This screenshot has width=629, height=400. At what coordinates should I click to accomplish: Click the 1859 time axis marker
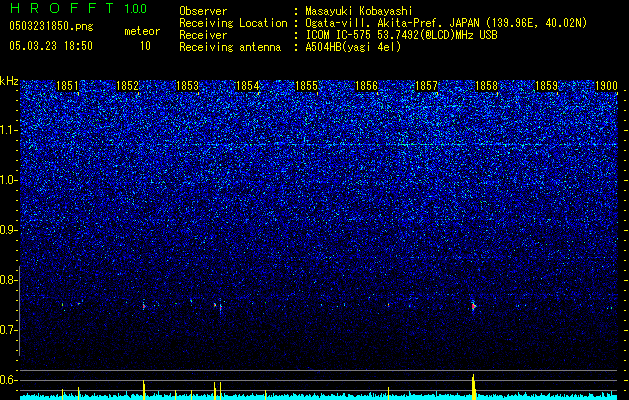coord(546,86)
